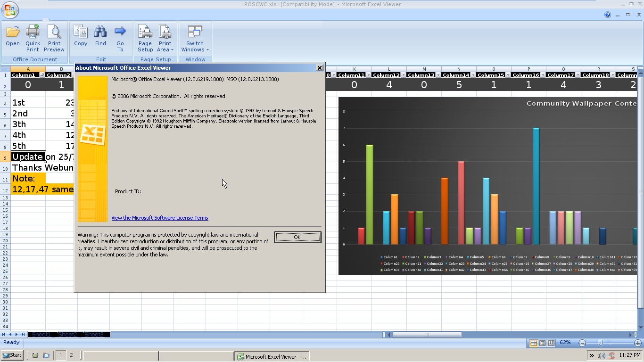Launch Print Preview
Image resolution: width=644 pixels, height=362 pixels.
point(54,38)
